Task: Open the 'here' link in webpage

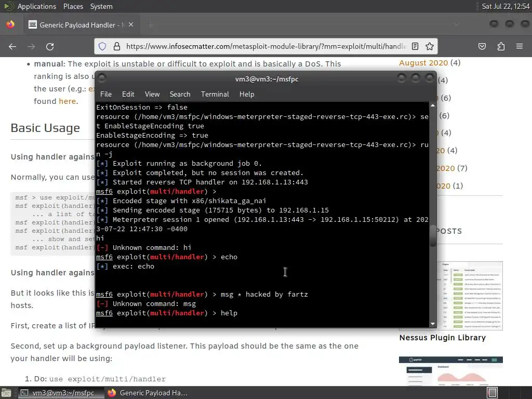Action: pos(67,101)
